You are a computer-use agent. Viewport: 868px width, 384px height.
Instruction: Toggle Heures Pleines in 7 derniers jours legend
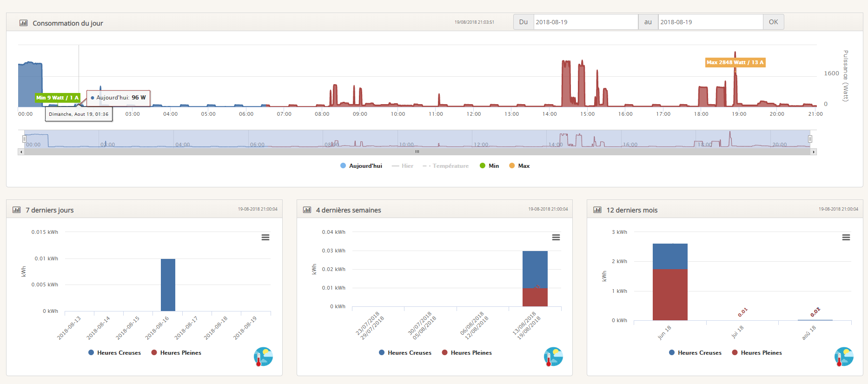point(176,352)
